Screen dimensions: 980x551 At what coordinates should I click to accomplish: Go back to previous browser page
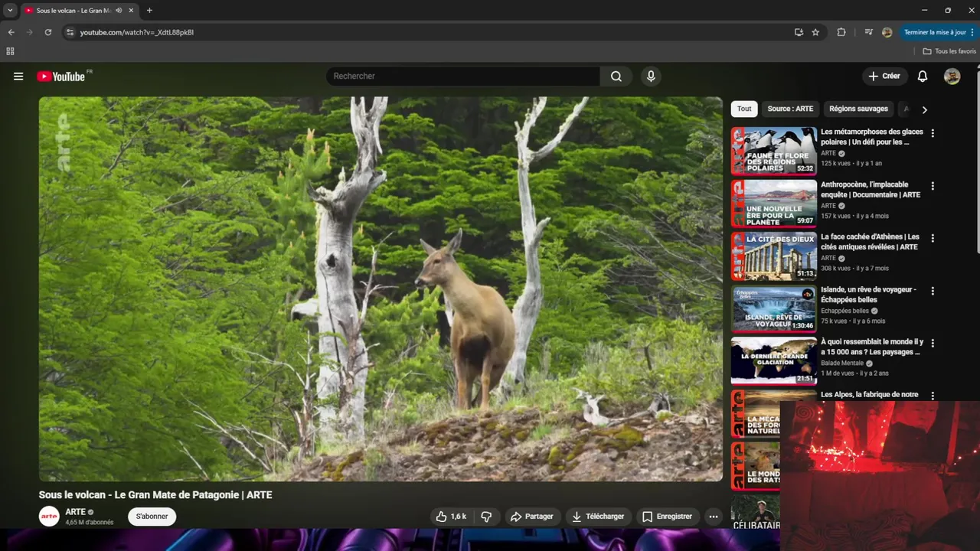point(11,32)
